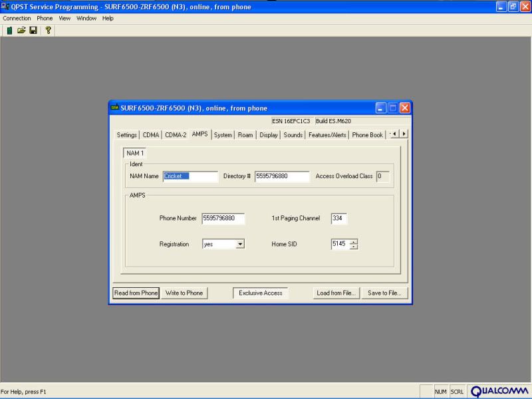Screen dimensions: 532x399
Task: Click the NAM Name input field
Action: (x=190, y=176)
